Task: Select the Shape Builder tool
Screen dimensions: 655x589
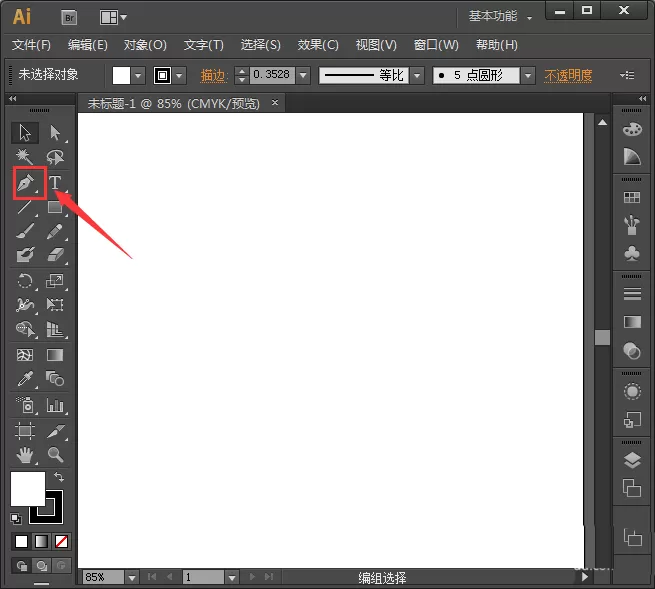Action: coord(25,329)
